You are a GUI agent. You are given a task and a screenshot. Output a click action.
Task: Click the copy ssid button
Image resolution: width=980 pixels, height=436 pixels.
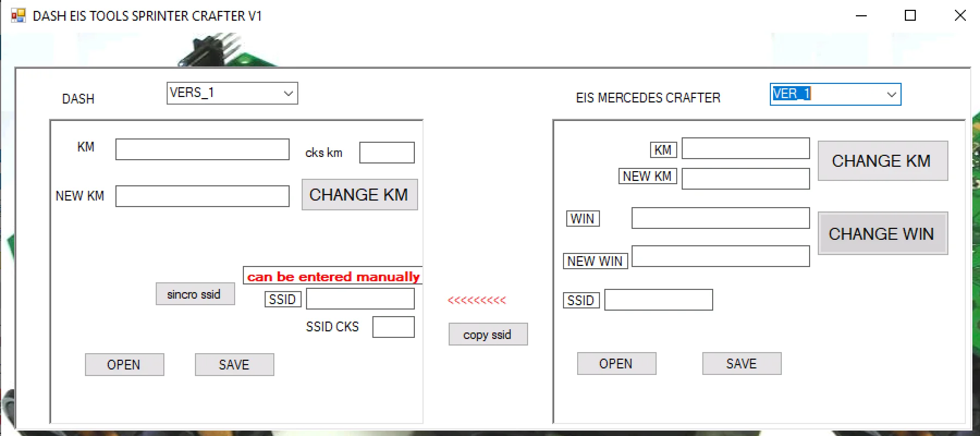click(x=488, y=335)
